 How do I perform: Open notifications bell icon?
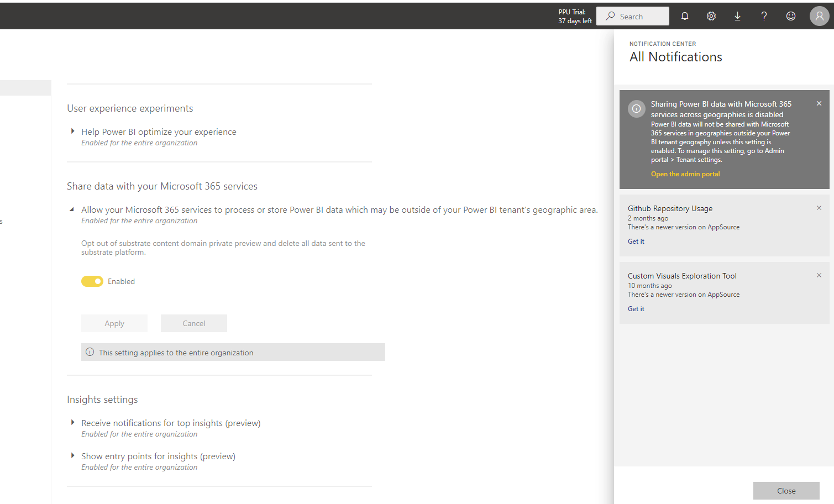tap(685, 16)
